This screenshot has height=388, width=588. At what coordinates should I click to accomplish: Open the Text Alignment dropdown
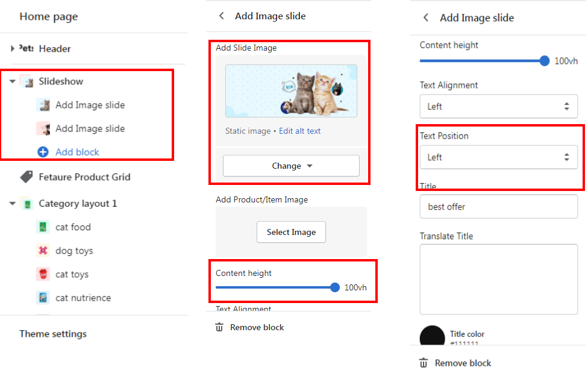[498, 107]
